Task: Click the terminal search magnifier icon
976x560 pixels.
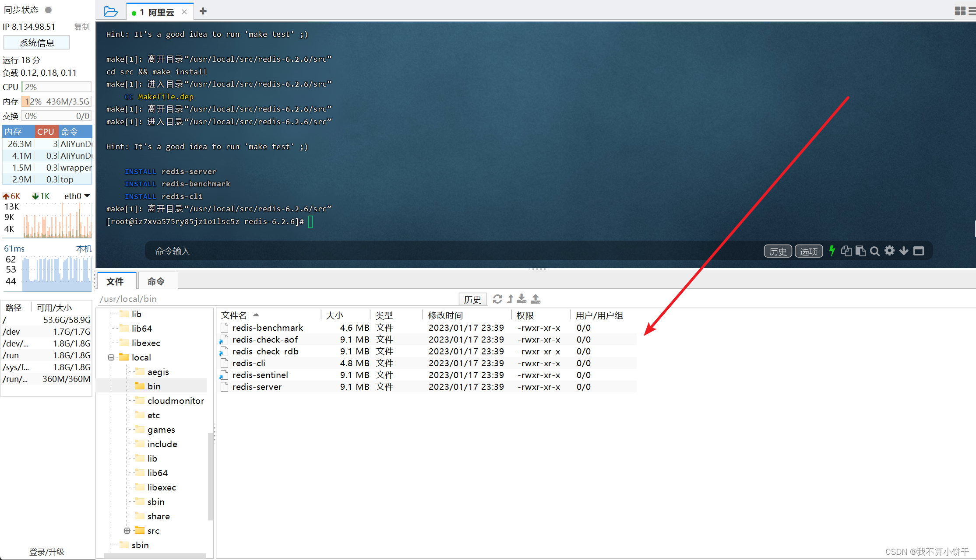Action: tap(874, 251)
